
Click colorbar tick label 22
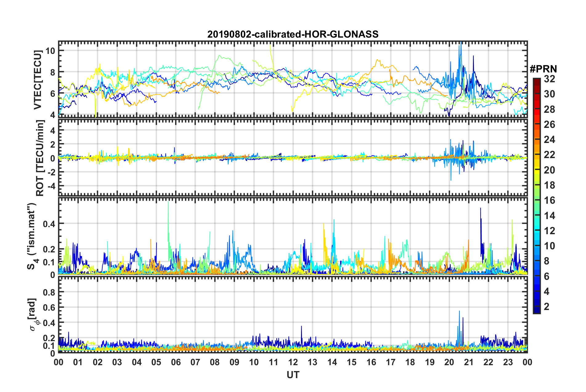click(x=549, y=155)
